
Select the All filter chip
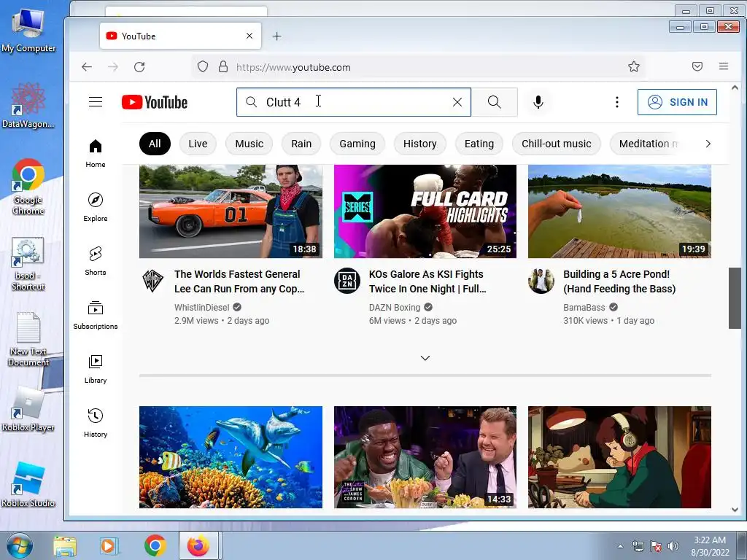[155, 144]
